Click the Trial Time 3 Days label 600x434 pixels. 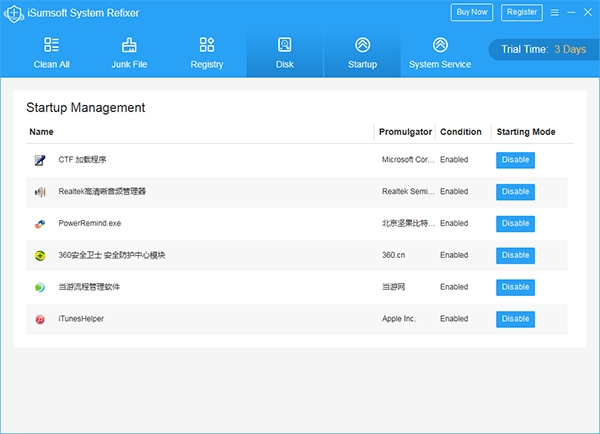(544, 49)
